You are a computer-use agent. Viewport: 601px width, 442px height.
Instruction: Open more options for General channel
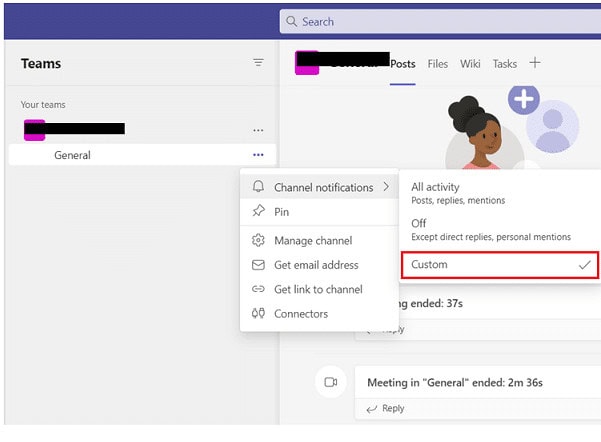258,155
